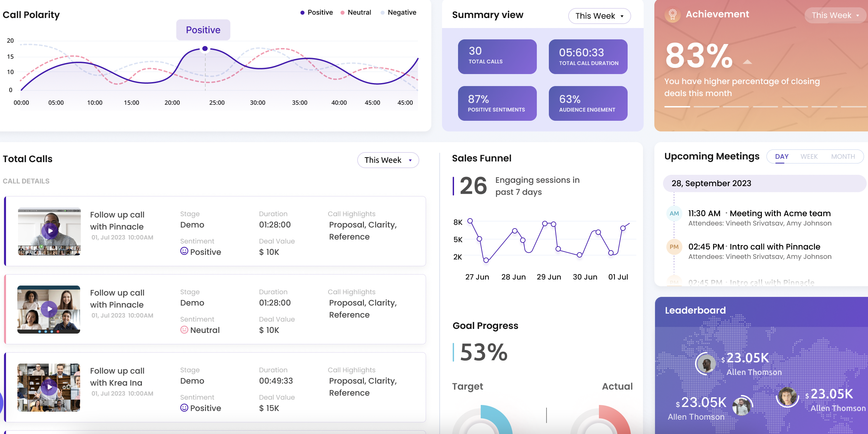Select the Achievement medal icon
The image size is (868, 434).
[674, 15]
